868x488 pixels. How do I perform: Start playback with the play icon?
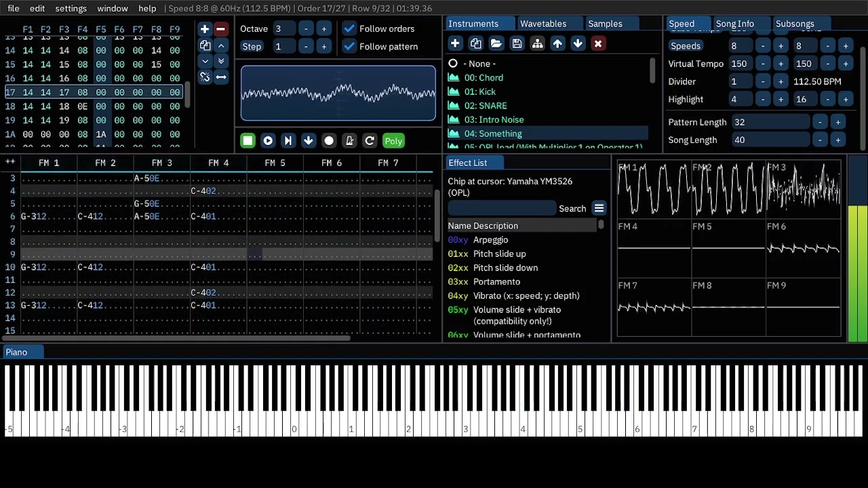point(268,141)
